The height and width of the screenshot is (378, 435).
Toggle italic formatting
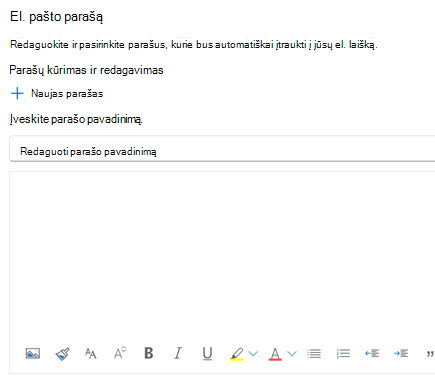tap(178, 353)
